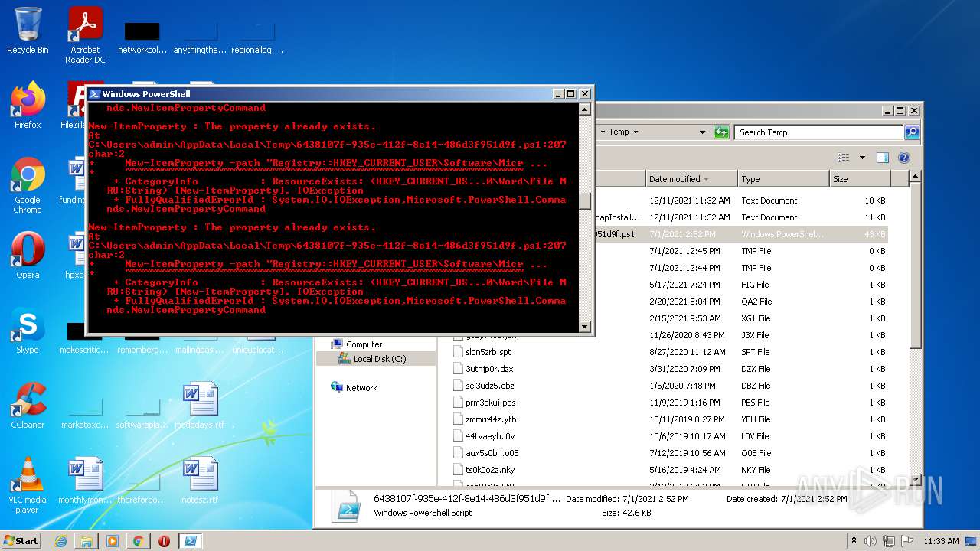This screenshot has height=551, width=980.
Task: Change view icon in Explorer toolbar
Action: coord(843,158)
